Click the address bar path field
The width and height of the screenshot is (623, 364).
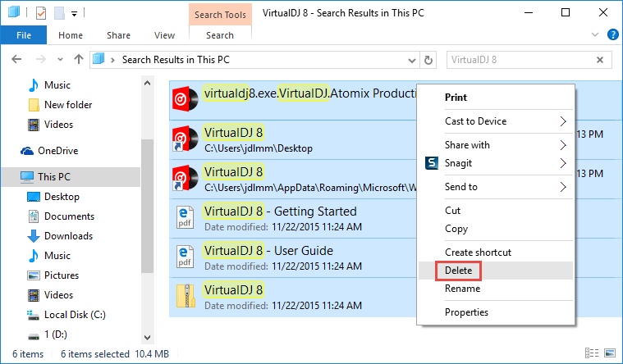254,60
